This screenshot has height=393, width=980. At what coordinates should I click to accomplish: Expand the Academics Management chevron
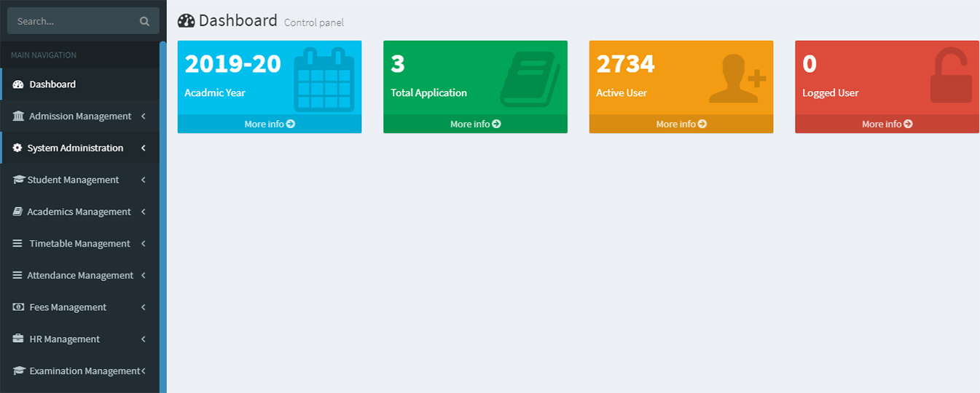click(x=144, y=212)
